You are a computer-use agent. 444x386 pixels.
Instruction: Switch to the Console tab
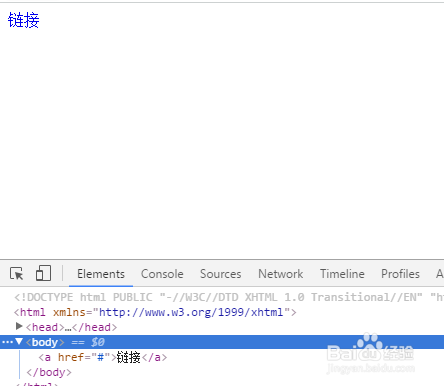point(162,274)
